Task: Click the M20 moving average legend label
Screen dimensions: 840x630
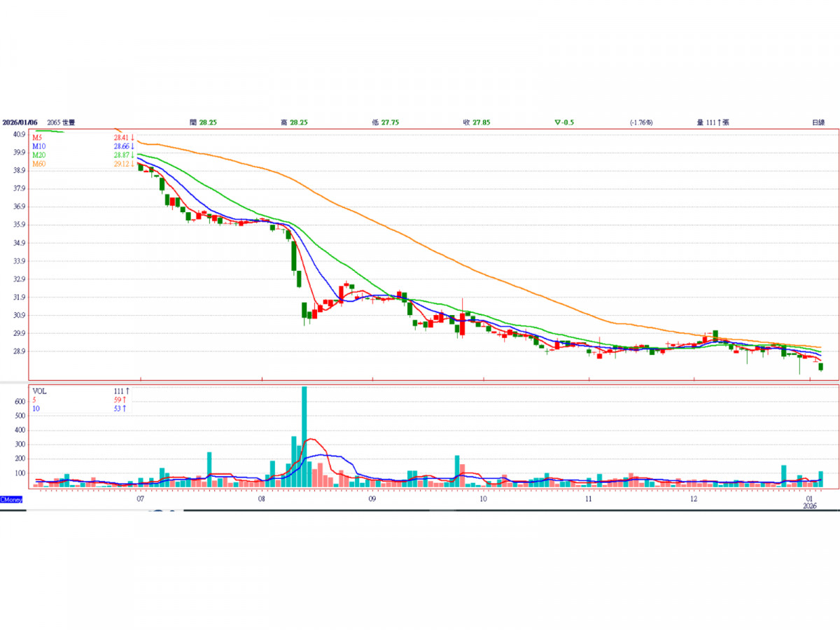Action: (x=38, y=155)
